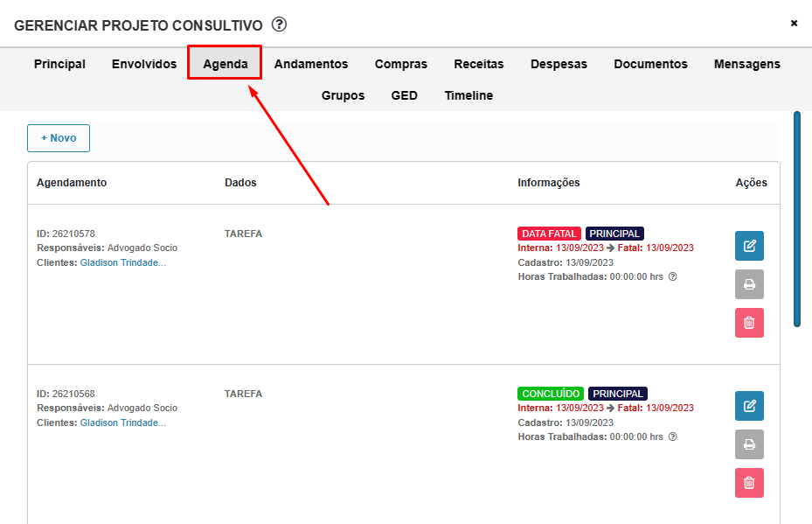Click Horas Trabalhadas text in row 26210568
Image resolution: width=812 pixels, height=524 pixels.
(590, 437)
